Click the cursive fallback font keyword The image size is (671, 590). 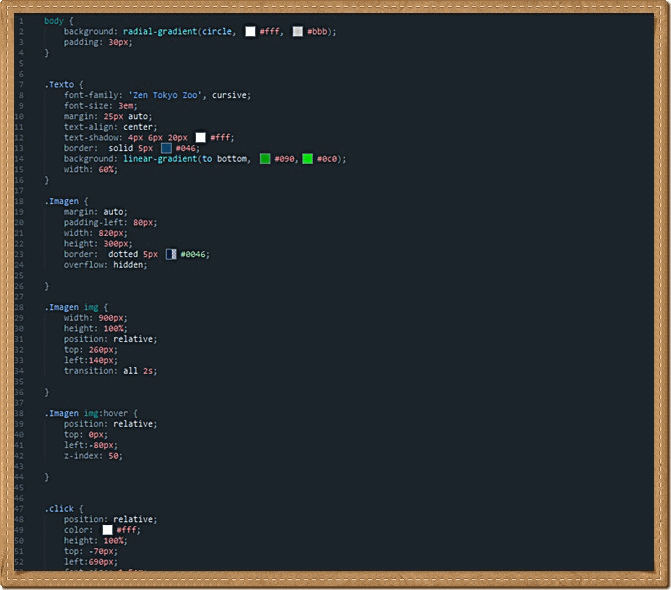pyautogui.click(x=229, y=95)
